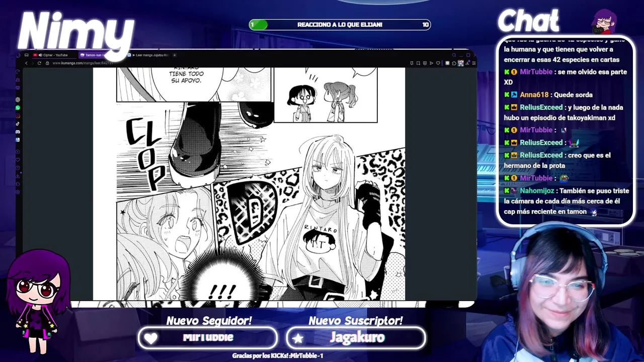Click username Nahomijoz in chat
The height and width of the screenshot is (362, 644).
pos(537,191)
